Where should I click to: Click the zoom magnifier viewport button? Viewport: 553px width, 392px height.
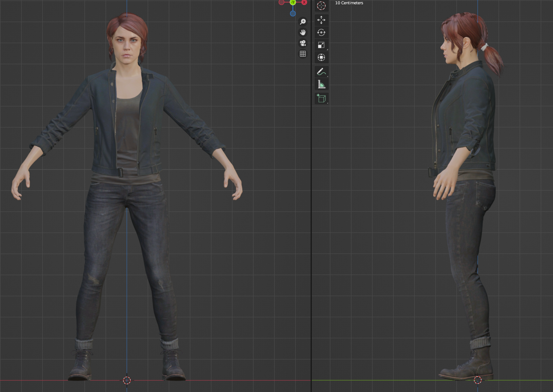pos(303,22)
